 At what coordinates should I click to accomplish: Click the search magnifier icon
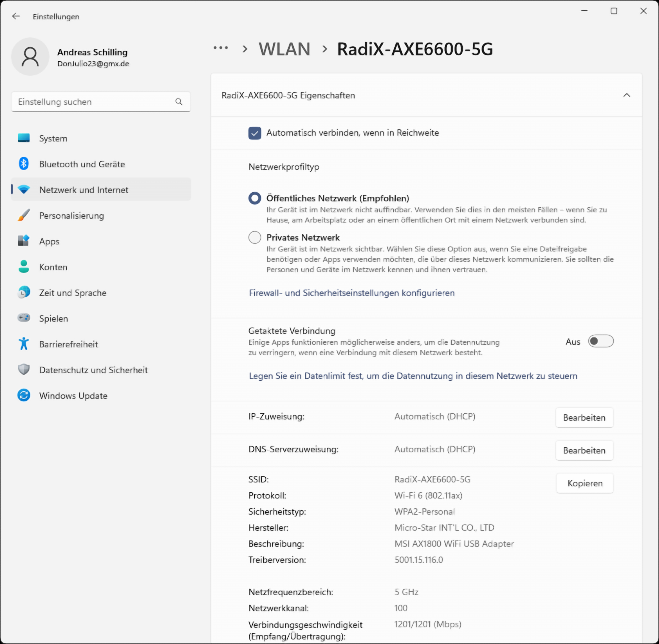(x=178, y=102)
